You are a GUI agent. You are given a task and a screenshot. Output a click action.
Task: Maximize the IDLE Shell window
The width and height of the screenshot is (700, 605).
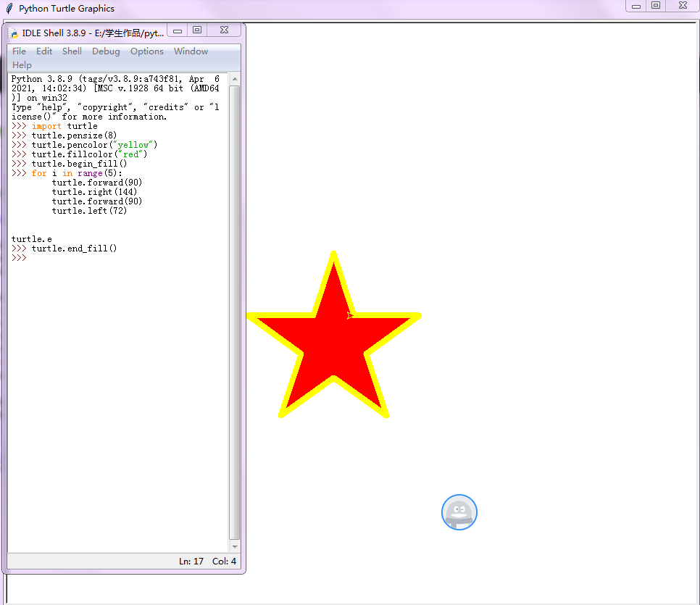coord(197,30)
